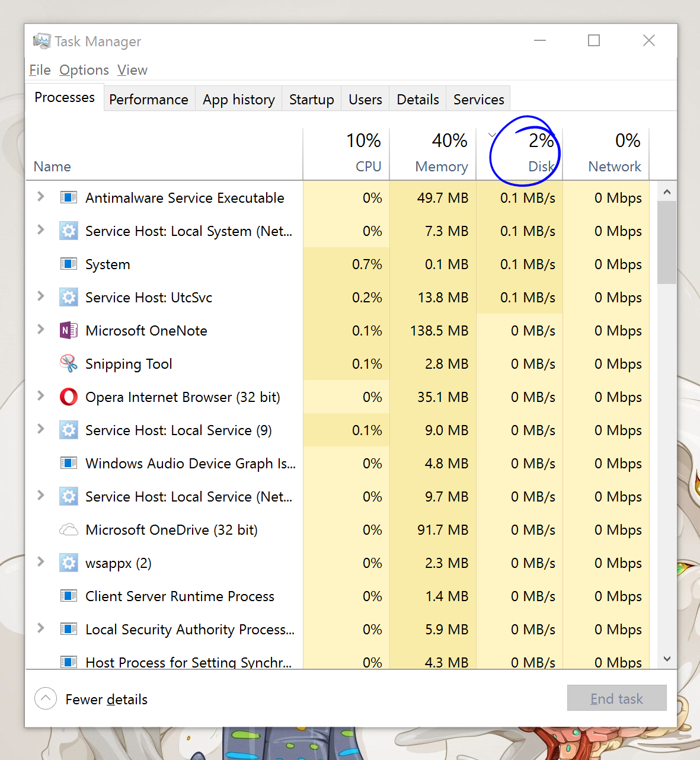
Task: Click the Antimalware Service Executable process icon
Action: [69, 197]
